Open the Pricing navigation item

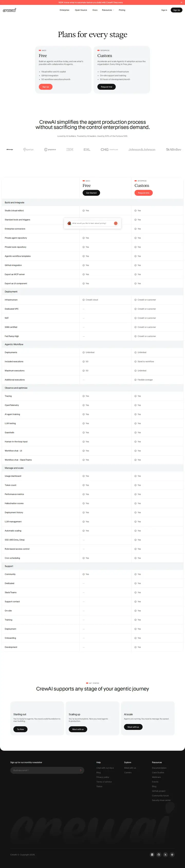[122, 10]
